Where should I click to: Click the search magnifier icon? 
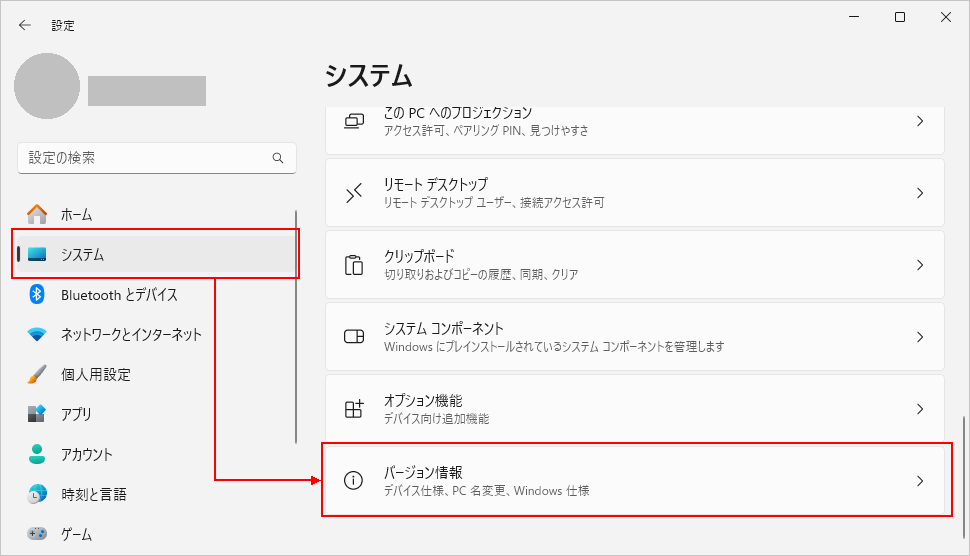tap(278, 158)
